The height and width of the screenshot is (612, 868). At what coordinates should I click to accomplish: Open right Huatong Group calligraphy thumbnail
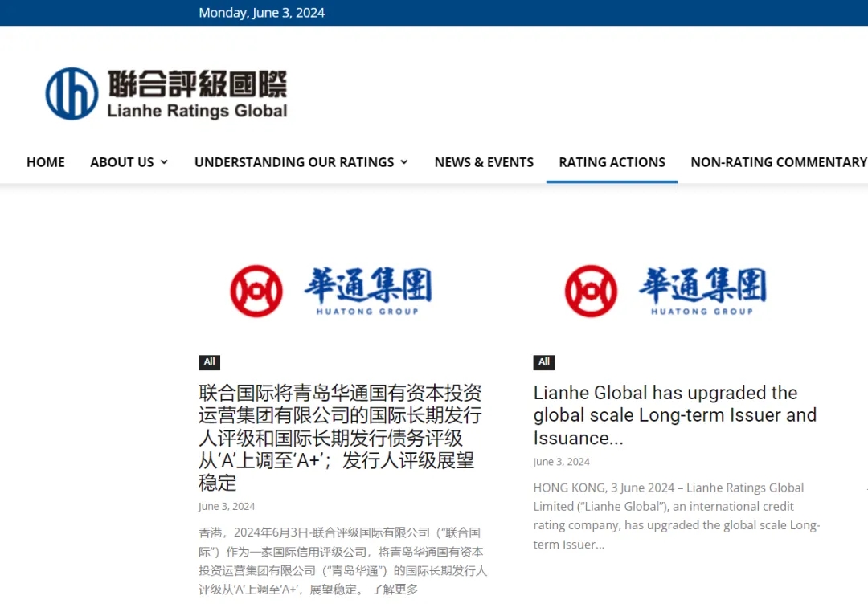[x=702, y=289]
